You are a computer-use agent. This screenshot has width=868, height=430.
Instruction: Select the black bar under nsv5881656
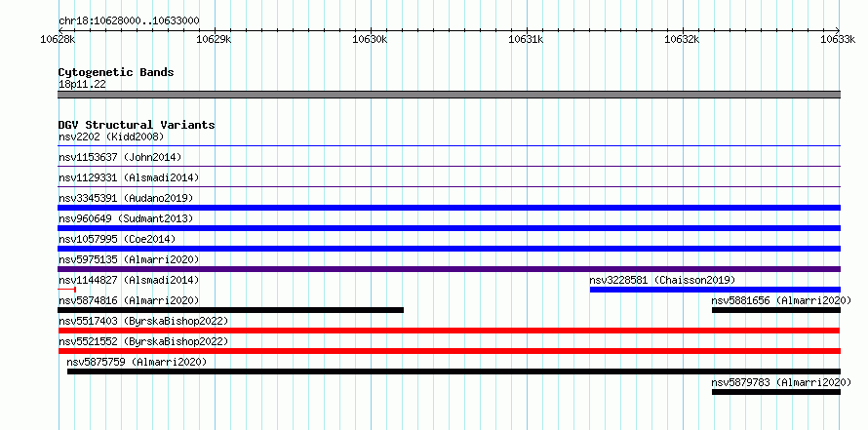coord(776,310)
